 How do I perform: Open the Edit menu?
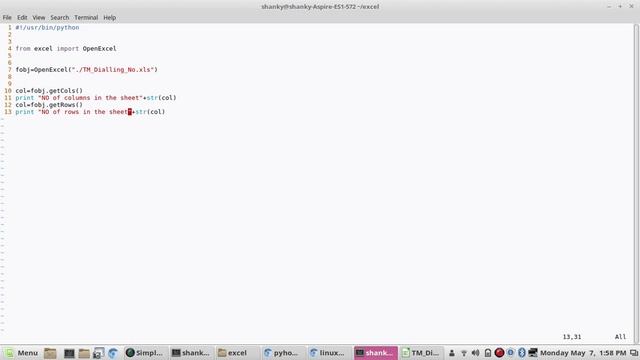(22, 18)
